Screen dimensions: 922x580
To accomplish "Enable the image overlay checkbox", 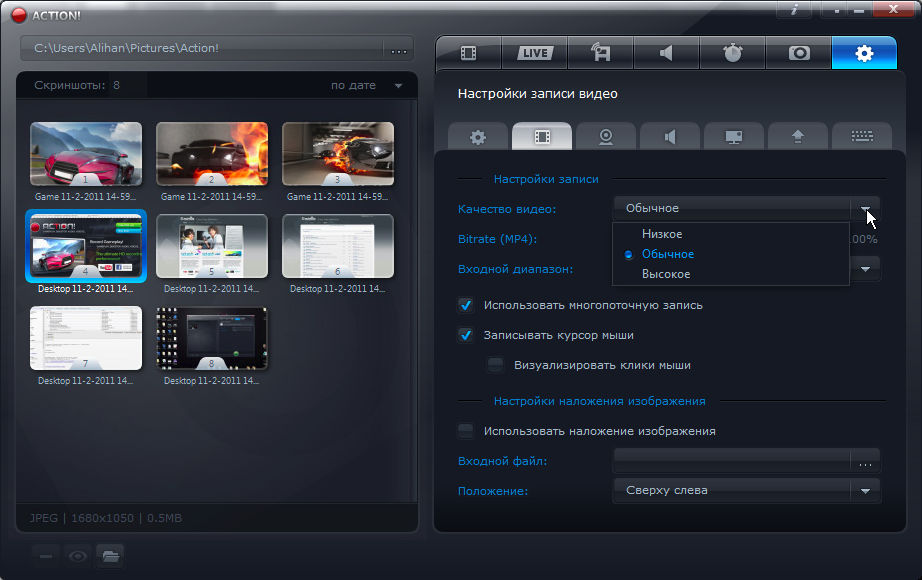I will (466, 431).
